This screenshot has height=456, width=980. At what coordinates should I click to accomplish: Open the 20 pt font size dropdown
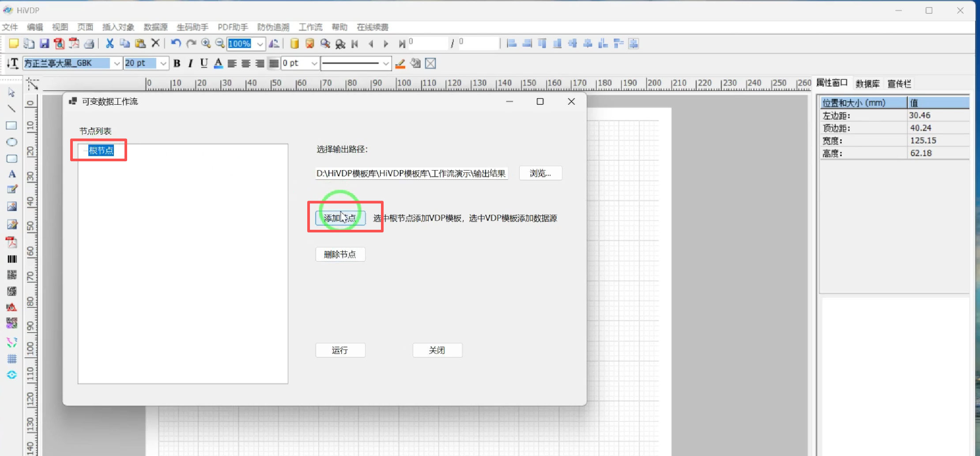[x=163, y=64]
